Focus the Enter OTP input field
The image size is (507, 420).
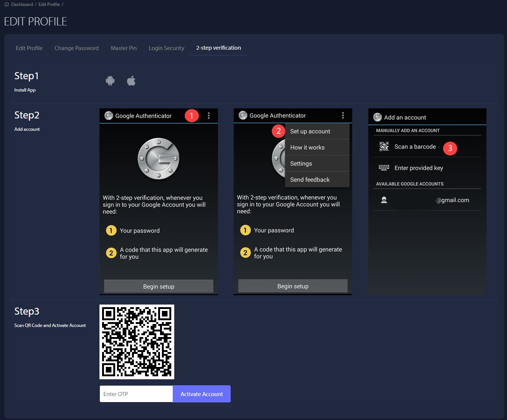[x=136, y=394]
